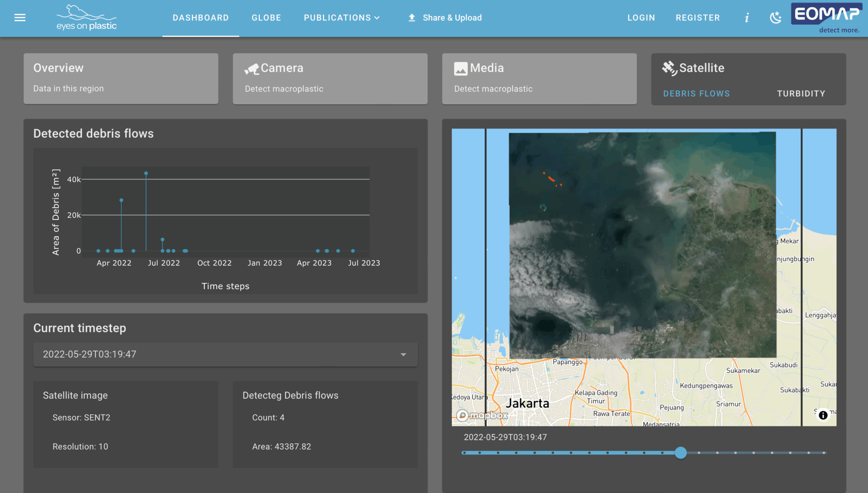This screenshot has width=868, height=493.
Task: Click the Satellite panel icon
Action: coord(669,67)
